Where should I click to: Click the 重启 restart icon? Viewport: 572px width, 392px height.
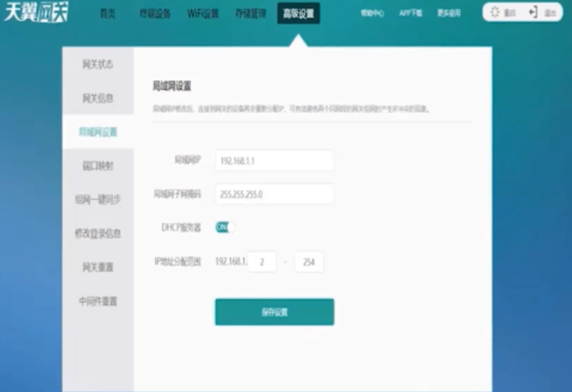[x=495, y=13]
